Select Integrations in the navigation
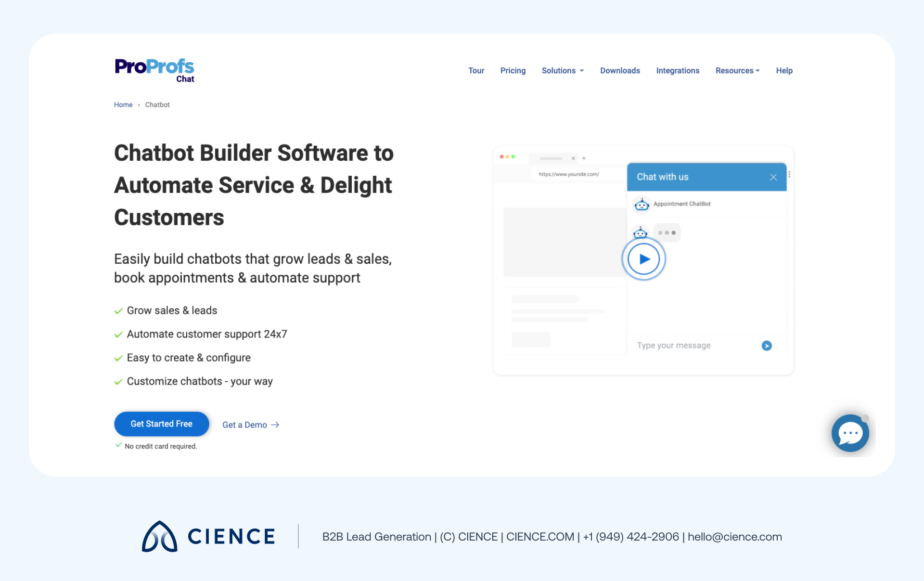This screenshot has width=924, height=581. point(678,70)
